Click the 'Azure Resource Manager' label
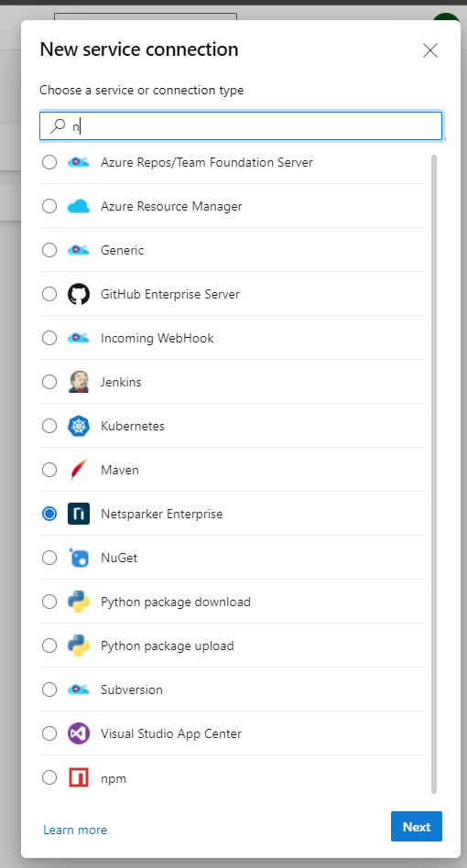467x868 pixels. 171,207
